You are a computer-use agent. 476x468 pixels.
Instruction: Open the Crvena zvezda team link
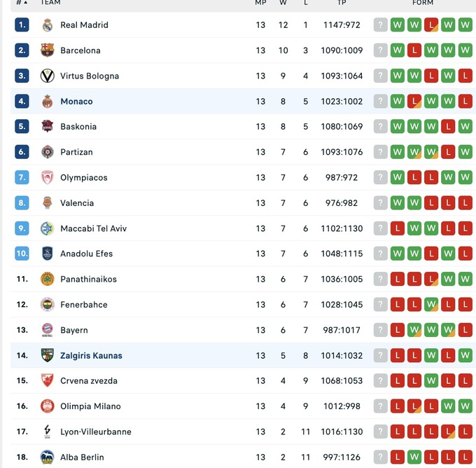point(88,381)
